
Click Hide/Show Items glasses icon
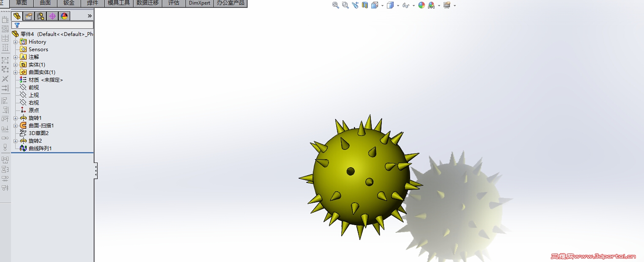point(406,5)
